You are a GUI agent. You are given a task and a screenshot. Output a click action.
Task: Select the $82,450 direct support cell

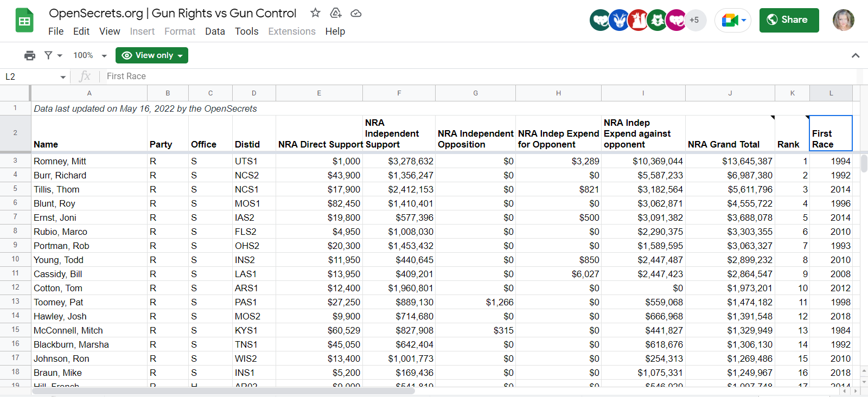pyautogui.click(x=319, y=203)
